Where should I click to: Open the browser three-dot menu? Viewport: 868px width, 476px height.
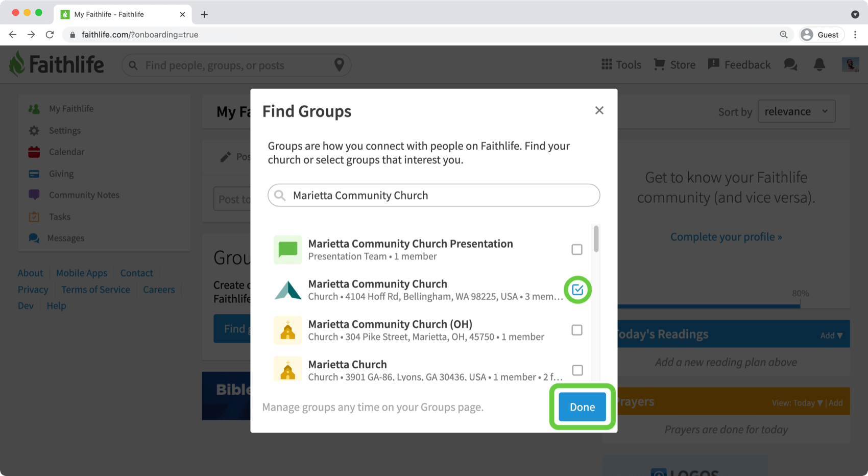click(855, 35)
